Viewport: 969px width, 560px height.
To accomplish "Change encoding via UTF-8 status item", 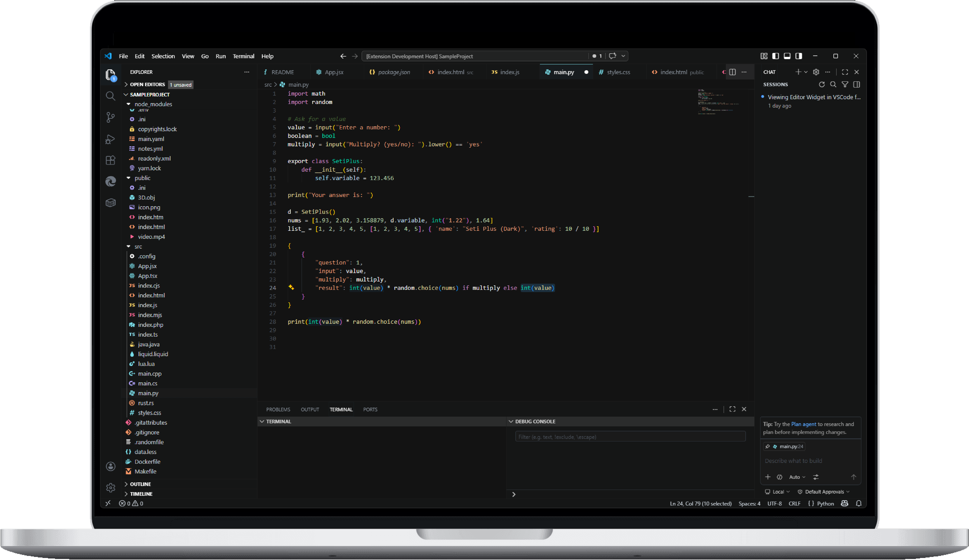I will pos(775,503).
